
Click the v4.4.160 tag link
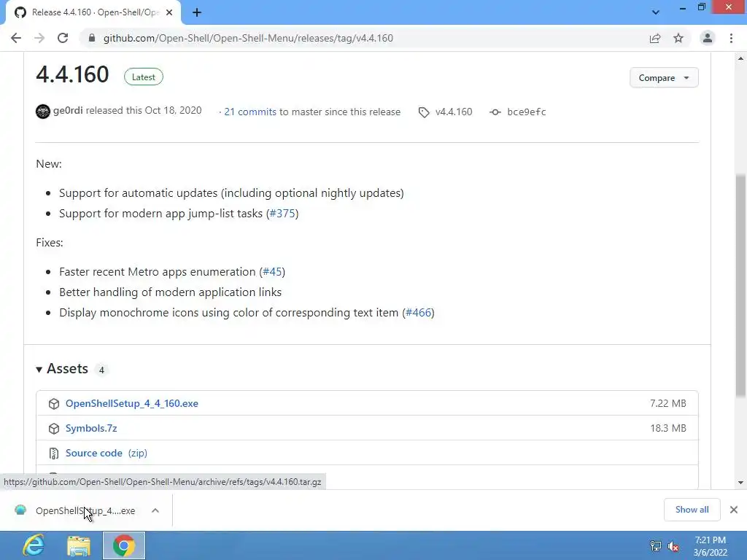[x=454, y=112]
